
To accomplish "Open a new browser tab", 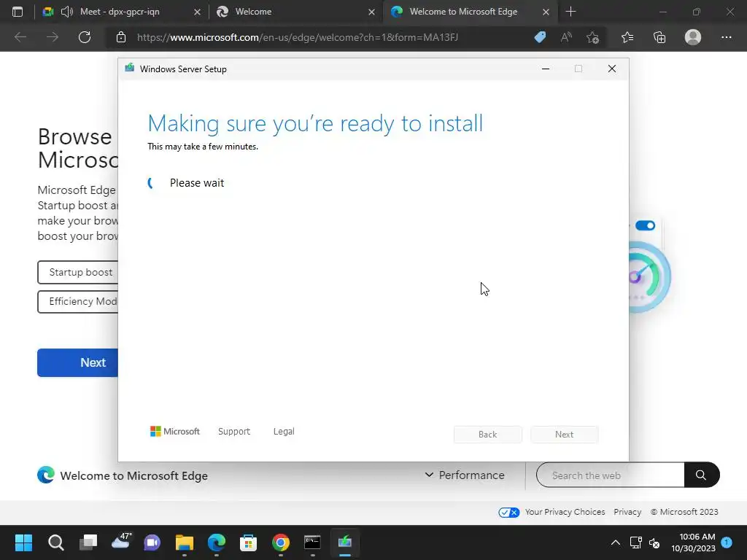I will [570, 12].
